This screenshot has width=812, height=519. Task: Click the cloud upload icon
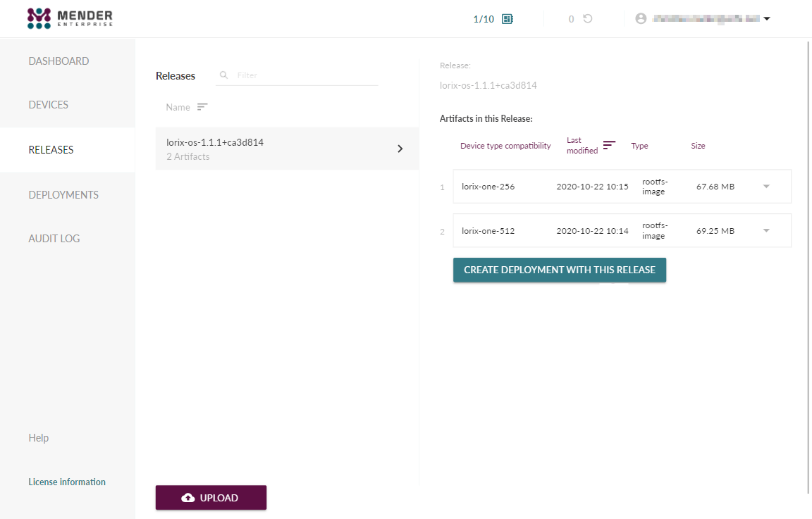187,498
